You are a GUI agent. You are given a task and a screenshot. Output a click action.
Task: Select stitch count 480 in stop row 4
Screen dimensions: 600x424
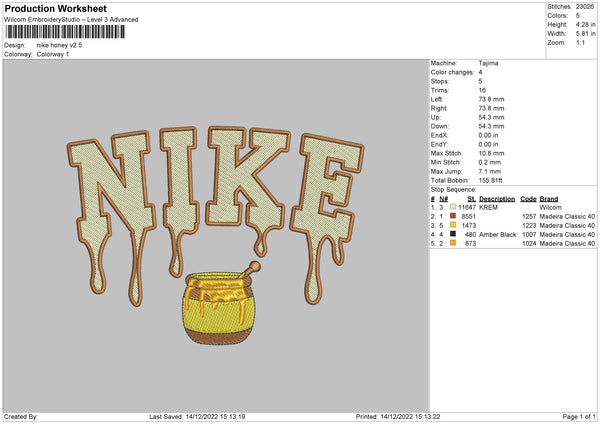pyautogui.click(x=470, y=235)
